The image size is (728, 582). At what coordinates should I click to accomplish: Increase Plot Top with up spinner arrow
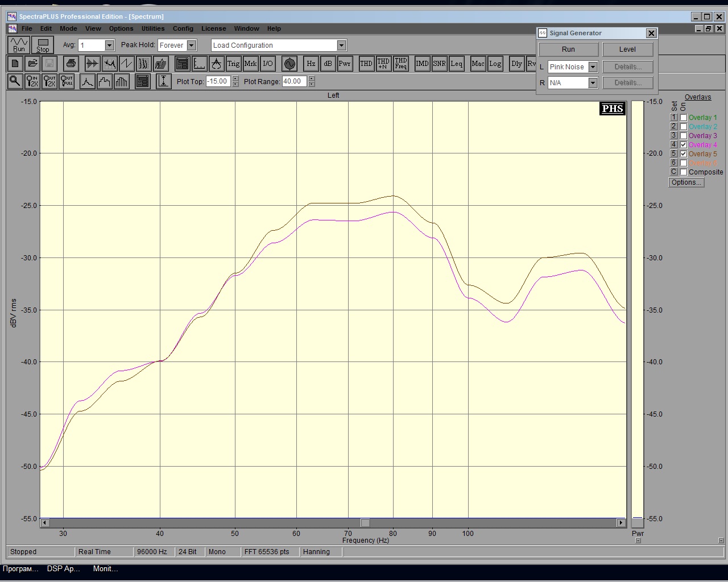tap(235, 78)
